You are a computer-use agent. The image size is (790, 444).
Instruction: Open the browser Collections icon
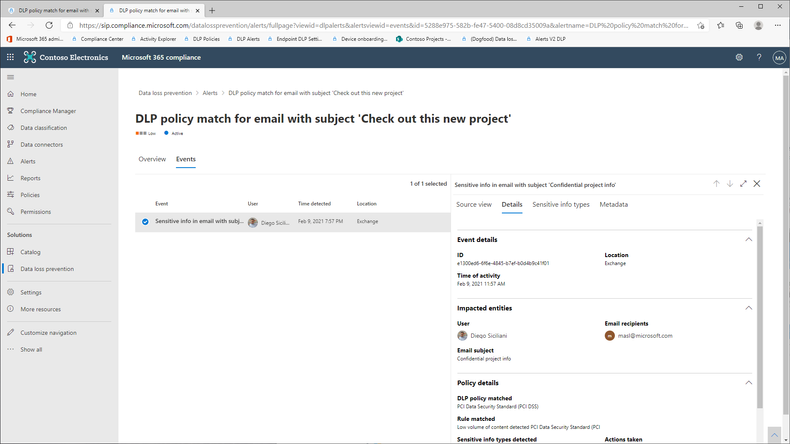click(x=739, y=25)
